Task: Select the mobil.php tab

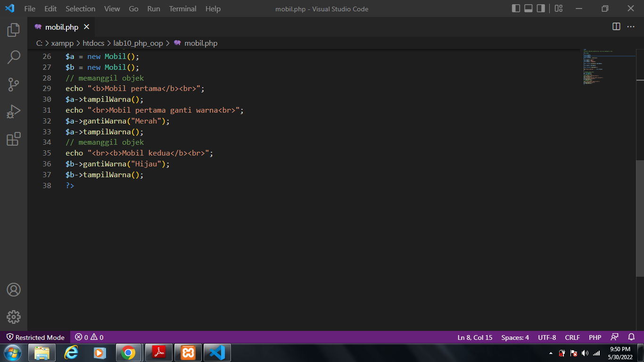Action: pyautogui.click(x=61, y=27)
